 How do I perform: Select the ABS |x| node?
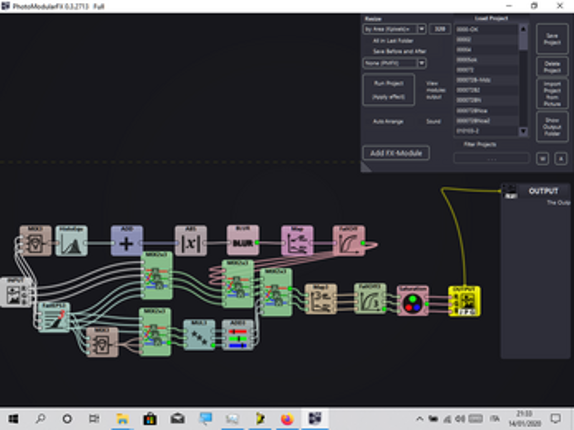[191, 240]
